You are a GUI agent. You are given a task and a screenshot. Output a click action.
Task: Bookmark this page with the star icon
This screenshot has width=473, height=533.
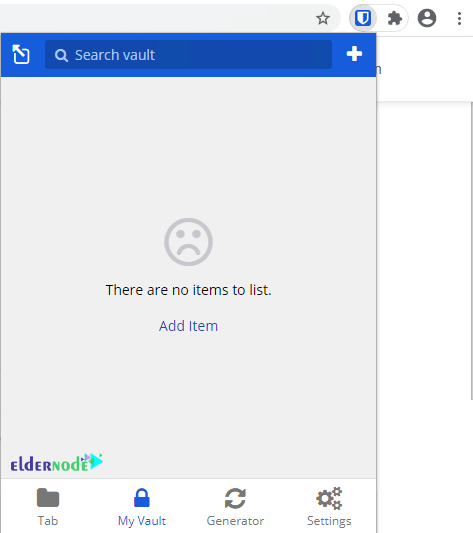(x=323, y=18)
